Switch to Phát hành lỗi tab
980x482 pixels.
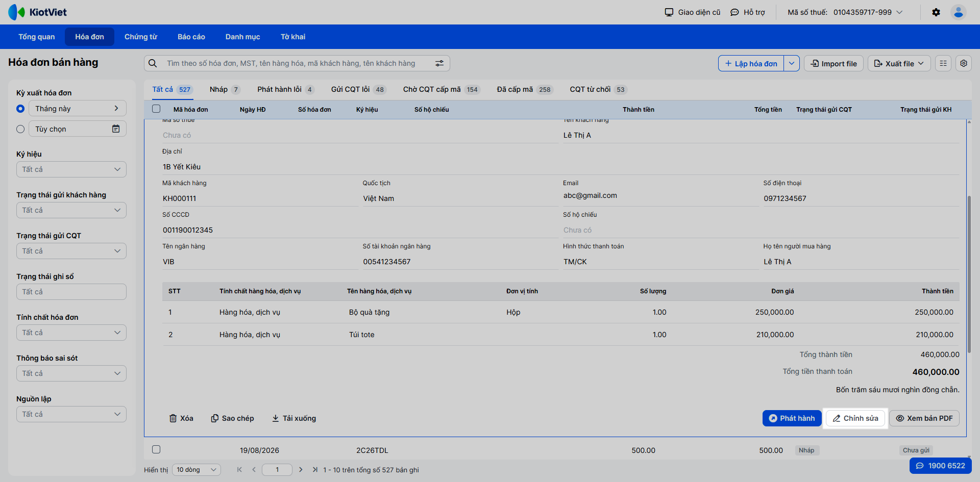[286, 89]
